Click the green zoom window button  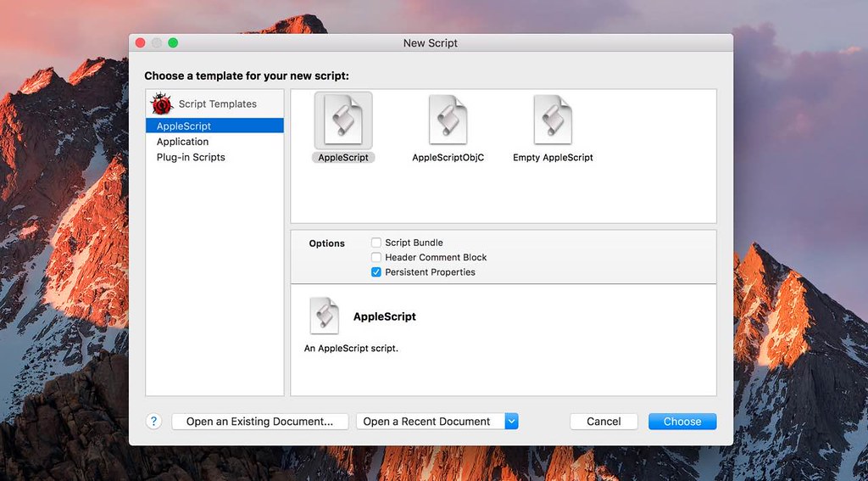tap(173, 42)
